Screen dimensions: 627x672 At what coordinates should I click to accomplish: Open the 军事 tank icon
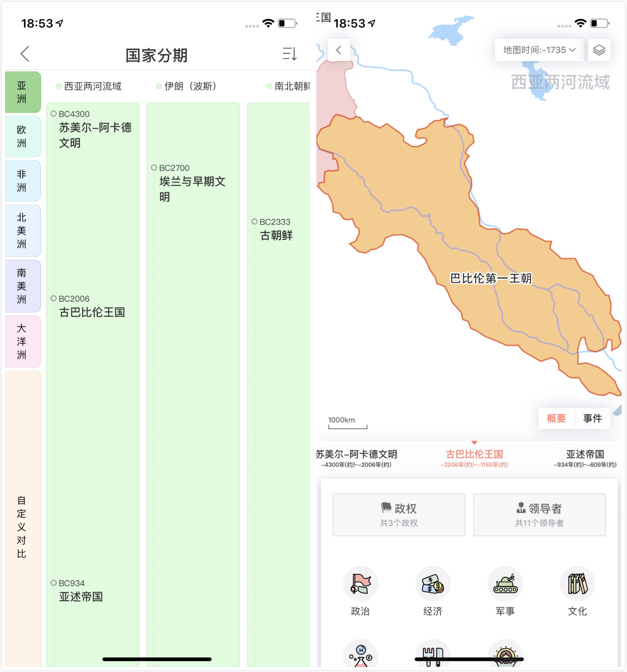[505, 583]
